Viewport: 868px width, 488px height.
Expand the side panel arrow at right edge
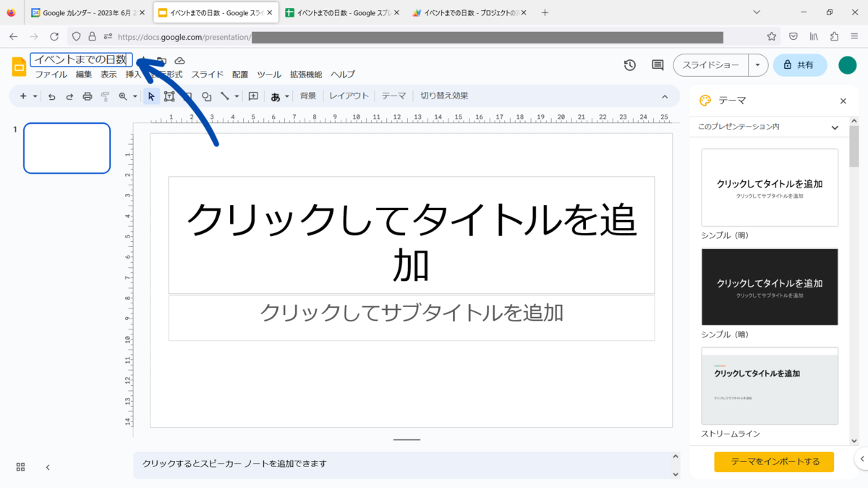(861, 458)
